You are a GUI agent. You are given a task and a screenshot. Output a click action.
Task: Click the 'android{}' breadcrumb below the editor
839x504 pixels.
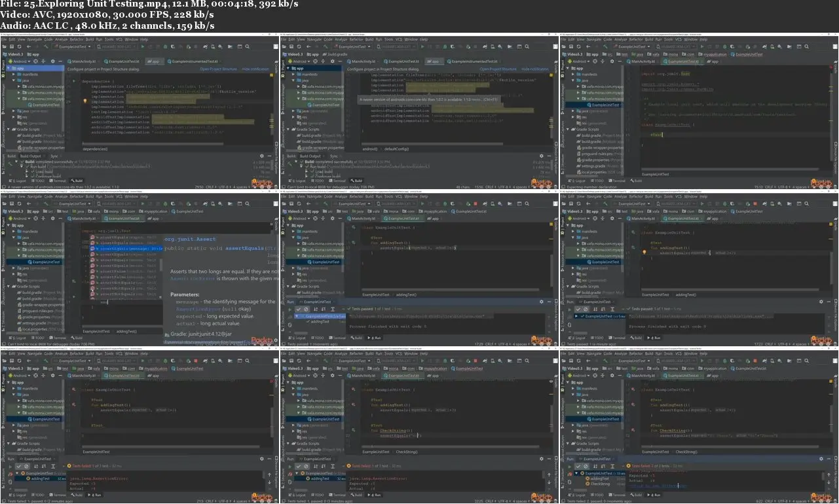[369, 149]
